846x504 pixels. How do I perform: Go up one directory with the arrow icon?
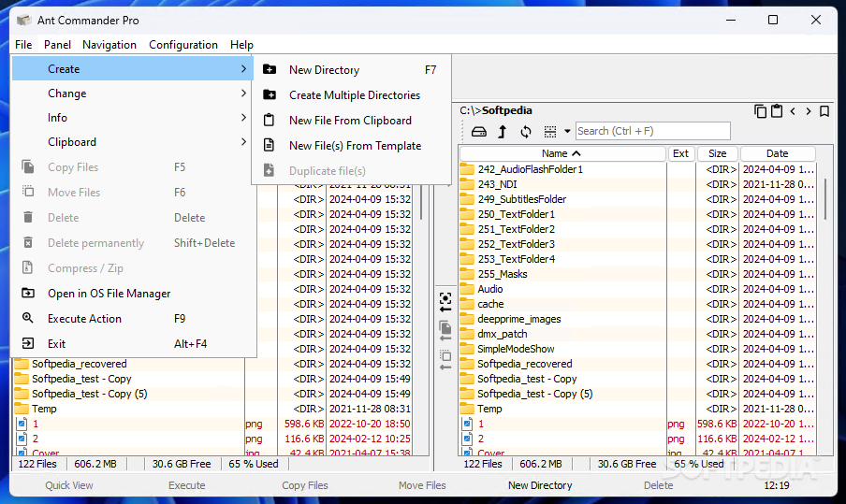pyautogui.click(x=503, y=132)
